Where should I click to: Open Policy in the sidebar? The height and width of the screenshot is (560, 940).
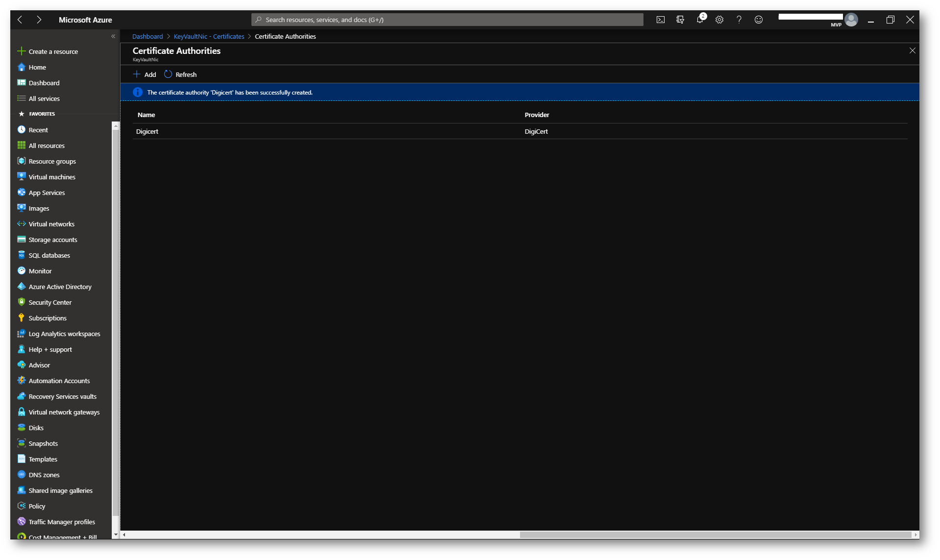pyautogui.click(x=31, y=506)
